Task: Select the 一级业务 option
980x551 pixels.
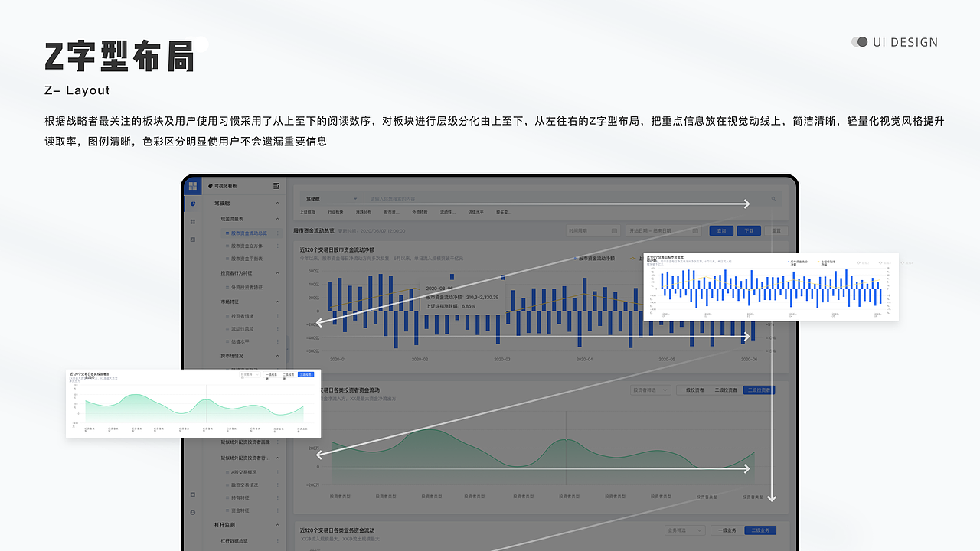Action: [x=726, y=530]
